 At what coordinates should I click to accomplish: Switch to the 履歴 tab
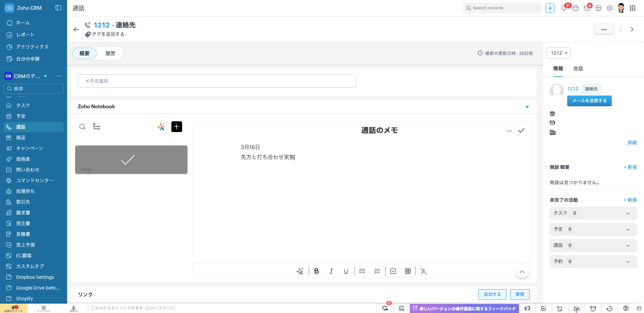[x=110, y=53]
